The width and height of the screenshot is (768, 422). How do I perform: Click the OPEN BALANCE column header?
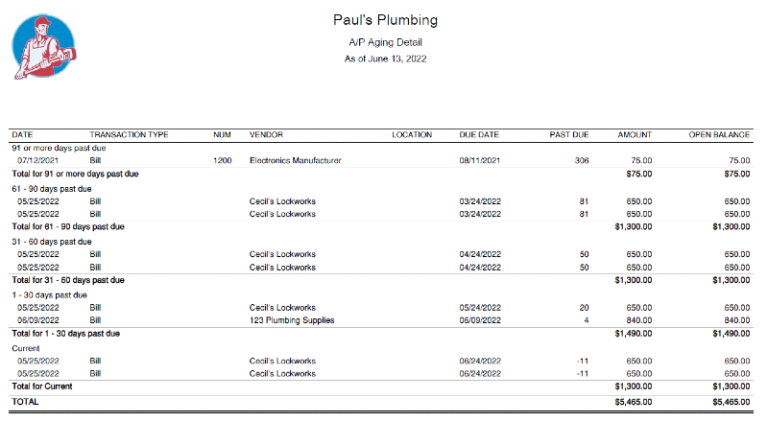point(720,134)
